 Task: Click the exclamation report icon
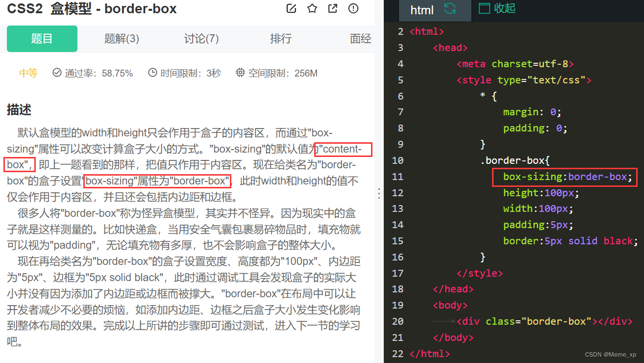[353, 8]
